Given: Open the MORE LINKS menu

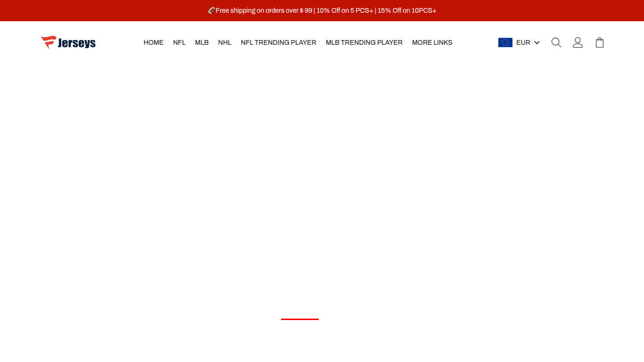Looking at the screenshot, I should click(432, 42).
